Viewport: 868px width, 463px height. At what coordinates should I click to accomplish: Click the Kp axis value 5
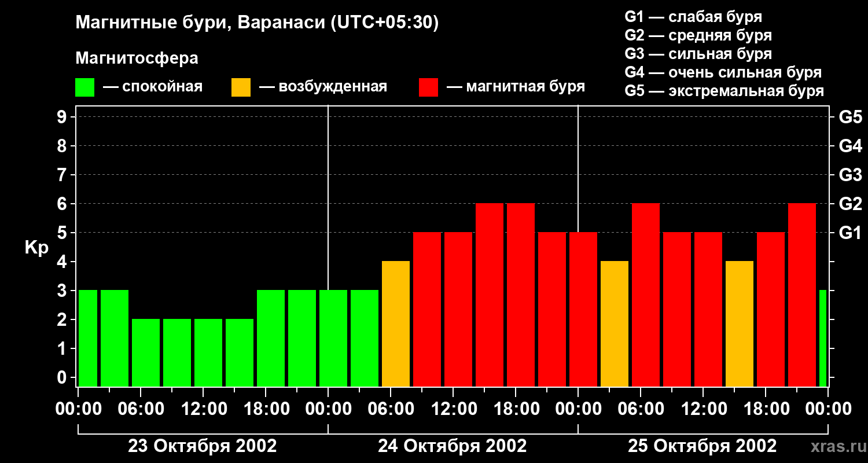(x=63, y=233)
